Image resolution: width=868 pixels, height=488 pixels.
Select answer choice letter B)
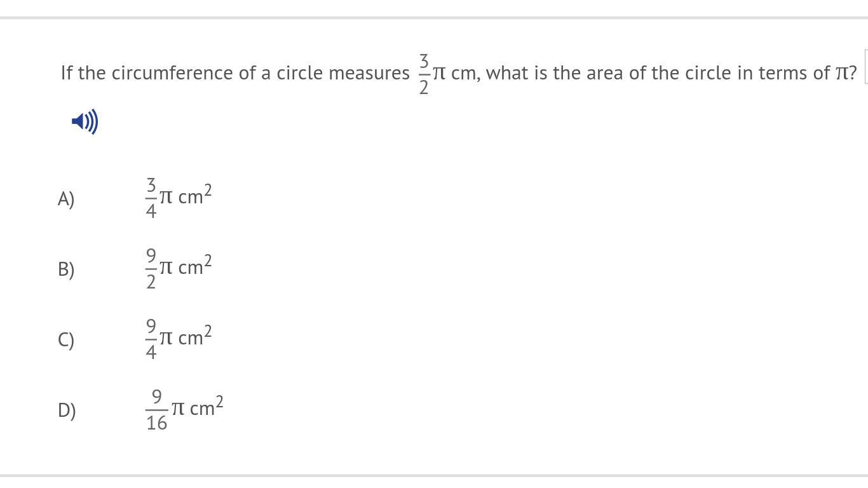pos(66,269)
